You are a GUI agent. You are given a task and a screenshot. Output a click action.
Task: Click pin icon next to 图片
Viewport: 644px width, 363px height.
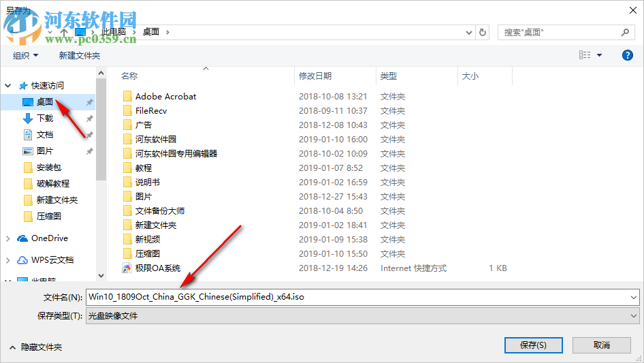tap(89, 151)
